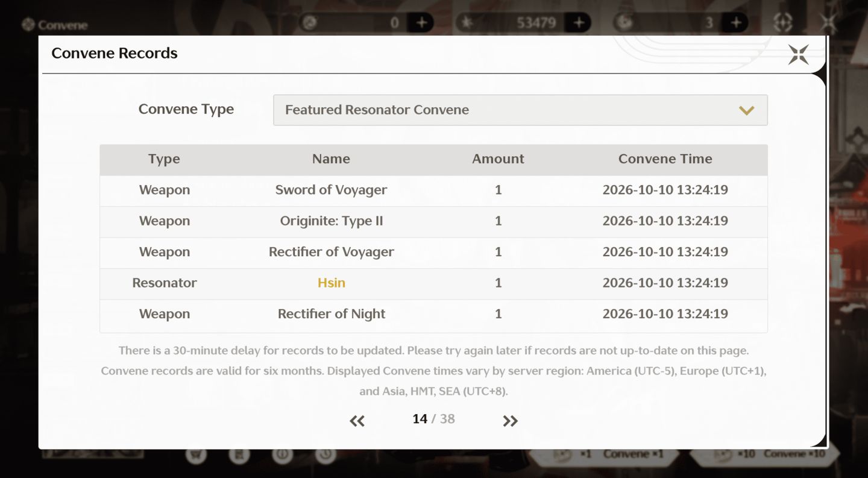
Task: Add tides next to the 3 balance
Action: [736, 23]
